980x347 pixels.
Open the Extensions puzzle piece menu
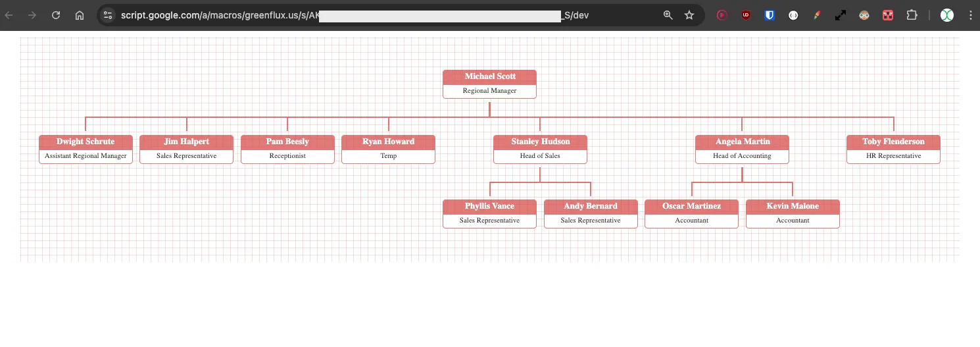(912, 15)
